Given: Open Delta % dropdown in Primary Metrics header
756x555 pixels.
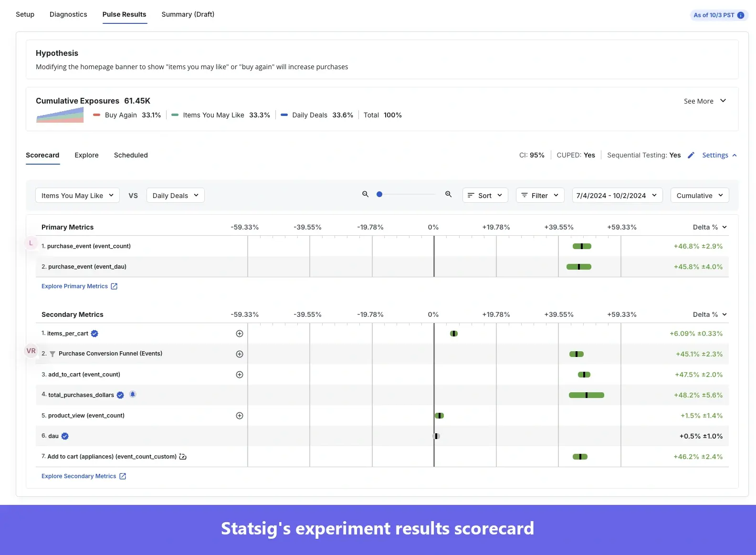Looking at the screenshot, I should [710, 227].
